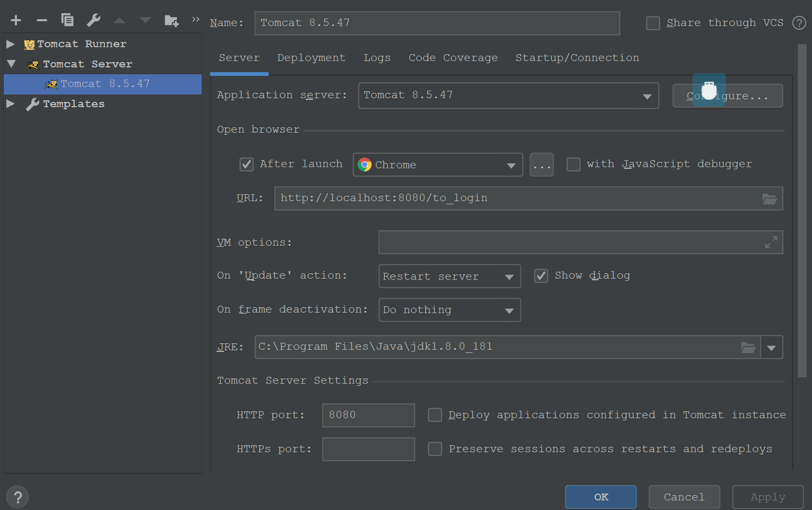Image resolution: width=812 pixels, height=510 pixels.
Task: Show more toolbar actions chevron
Action: point(196,19)
